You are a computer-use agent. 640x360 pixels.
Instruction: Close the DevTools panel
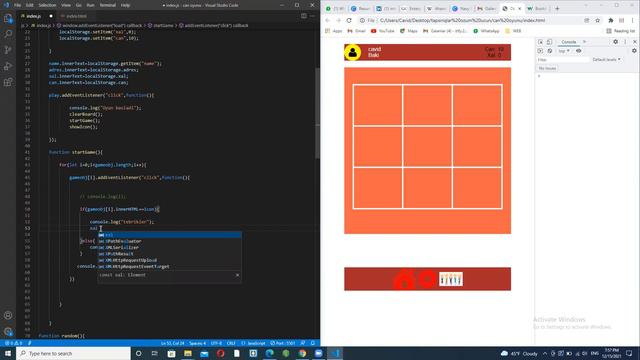point(635,42)
